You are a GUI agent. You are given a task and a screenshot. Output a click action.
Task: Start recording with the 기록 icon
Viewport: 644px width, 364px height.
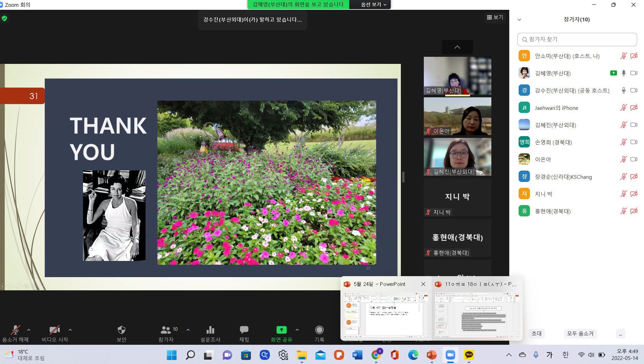point(319,330)
